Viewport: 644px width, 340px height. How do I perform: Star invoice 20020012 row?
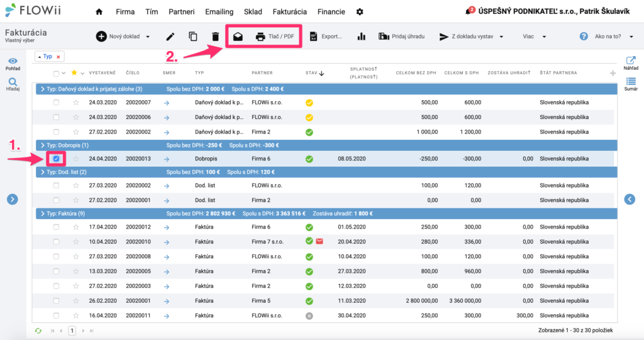click(x=76, y=227)
